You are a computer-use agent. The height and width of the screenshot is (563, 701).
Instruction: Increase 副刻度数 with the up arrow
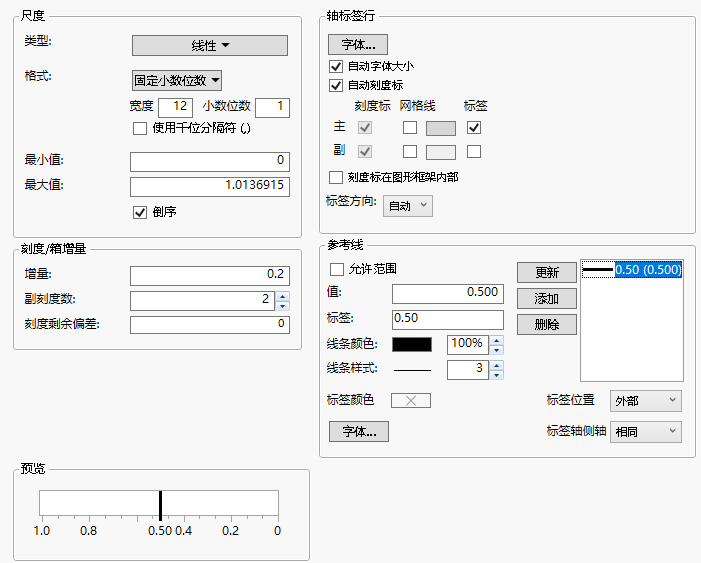pyautogui.click(x=283, y=296)
